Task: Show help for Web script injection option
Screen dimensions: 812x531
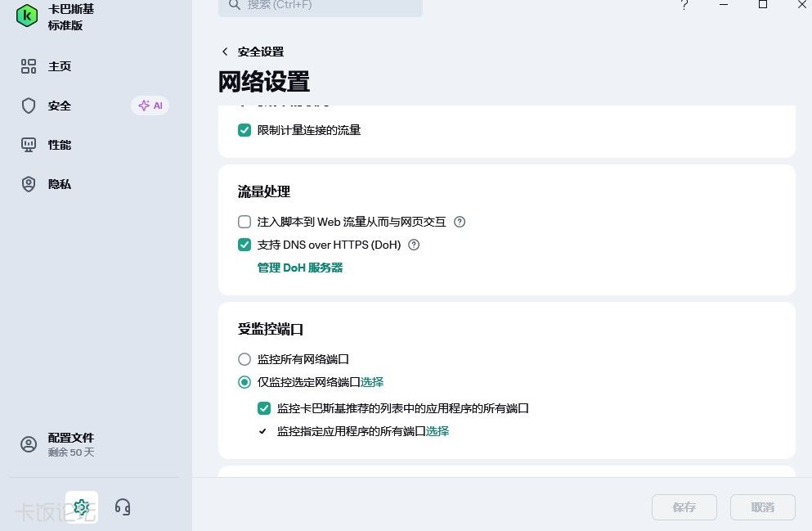Action: 460,222
